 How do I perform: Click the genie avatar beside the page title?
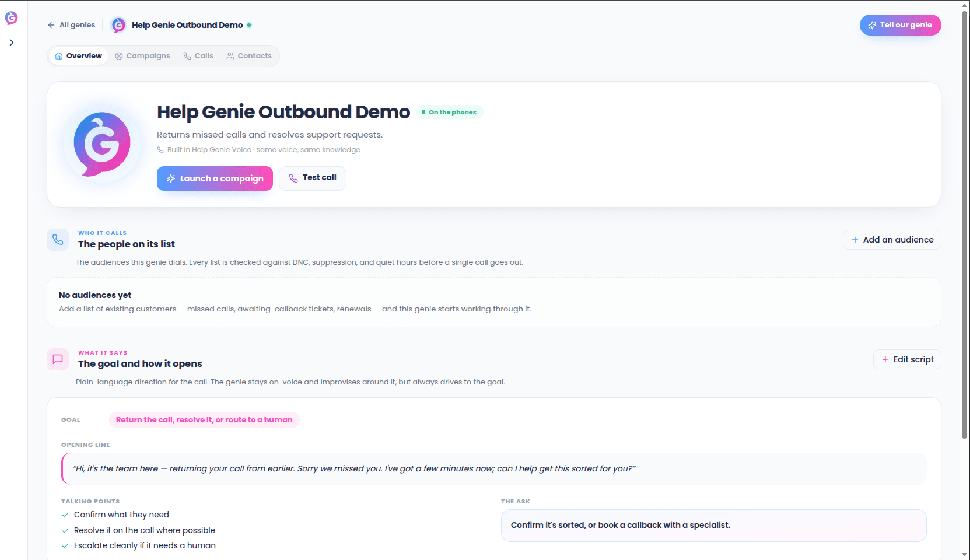[118, 25]
